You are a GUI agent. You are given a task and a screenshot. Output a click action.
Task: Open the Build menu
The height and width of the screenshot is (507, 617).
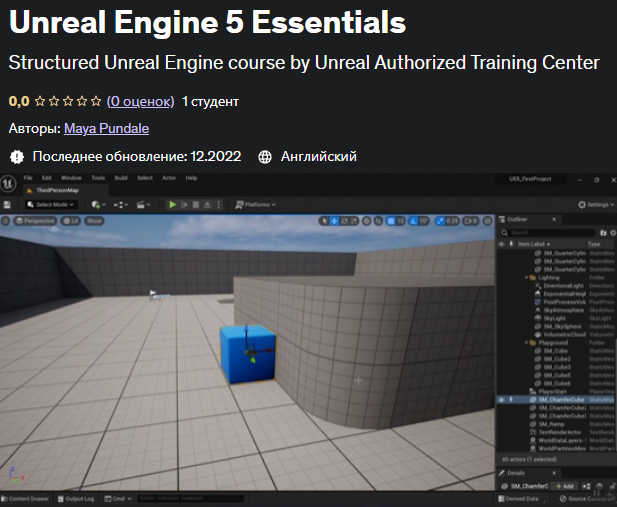pos(121,178)
